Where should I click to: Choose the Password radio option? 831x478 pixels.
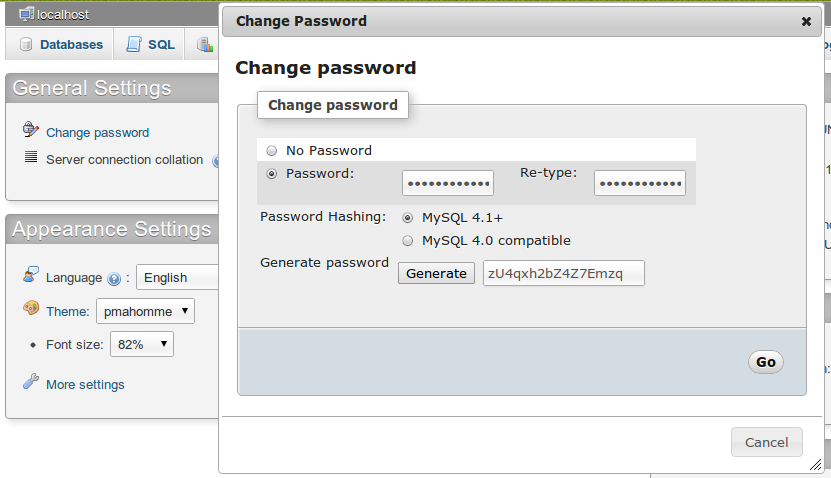pyautogui.click(x=272, y=174)
